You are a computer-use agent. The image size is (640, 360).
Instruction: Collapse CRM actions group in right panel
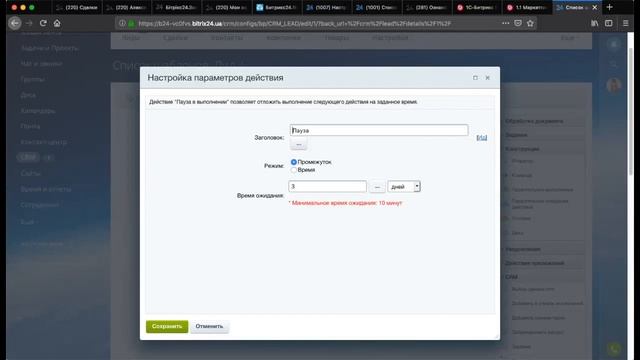coord(543,277)
